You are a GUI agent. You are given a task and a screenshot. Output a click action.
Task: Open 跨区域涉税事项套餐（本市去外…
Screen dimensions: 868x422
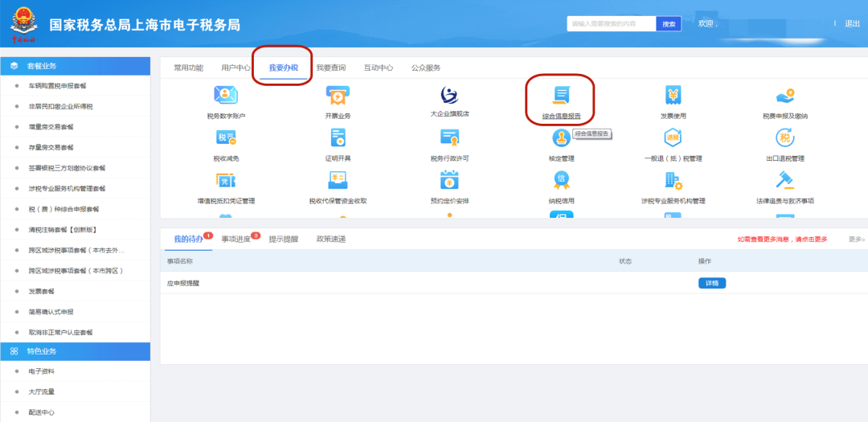[x=76, y=250]
